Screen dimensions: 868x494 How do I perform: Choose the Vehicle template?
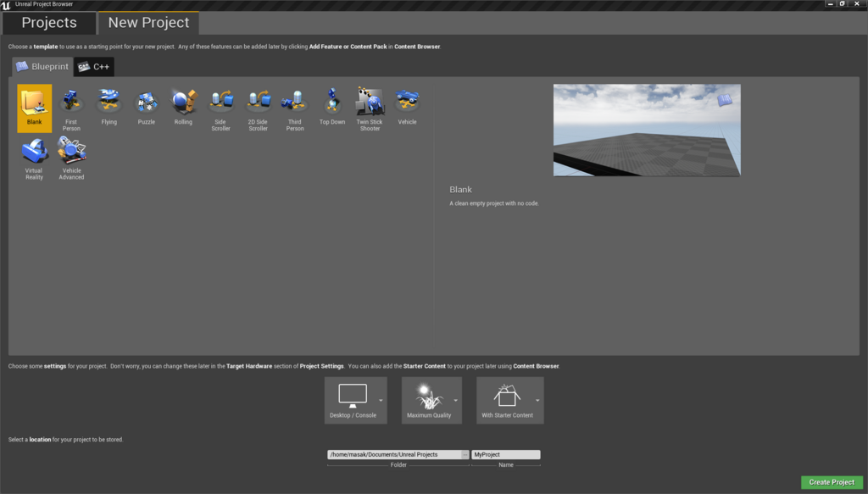(x=407, y=108)
